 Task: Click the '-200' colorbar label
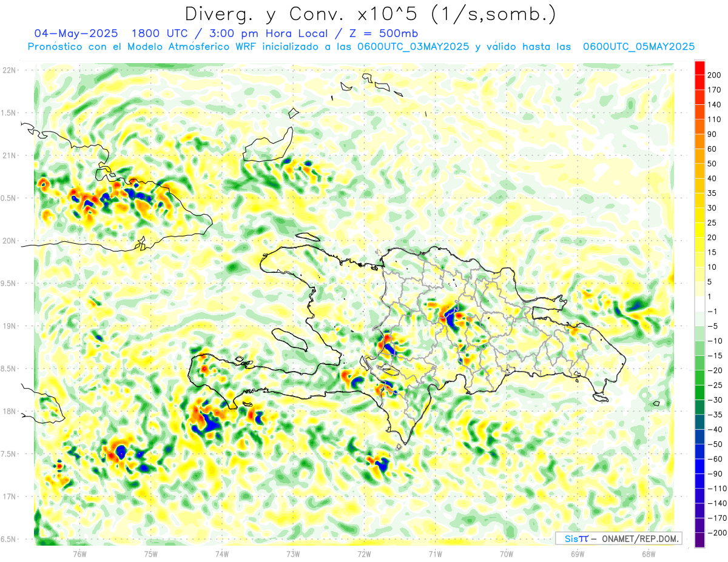716,533
